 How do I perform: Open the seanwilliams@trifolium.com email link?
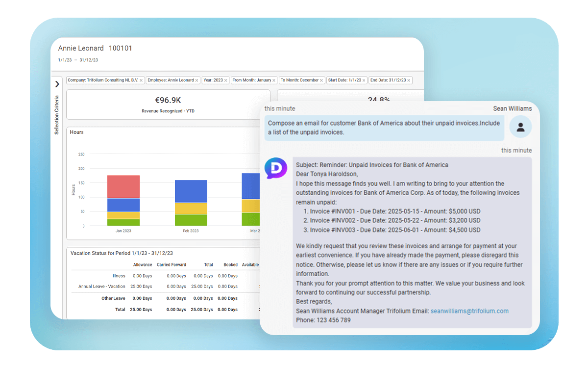(469, 311)
